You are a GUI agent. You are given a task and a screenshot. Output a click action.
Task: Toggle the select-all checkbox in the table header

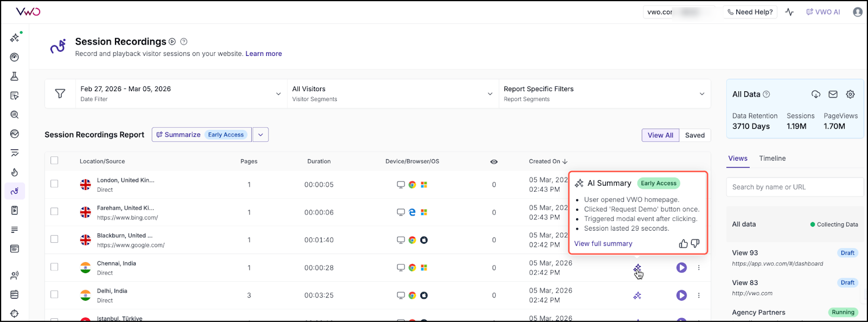(x=54, y=161)
